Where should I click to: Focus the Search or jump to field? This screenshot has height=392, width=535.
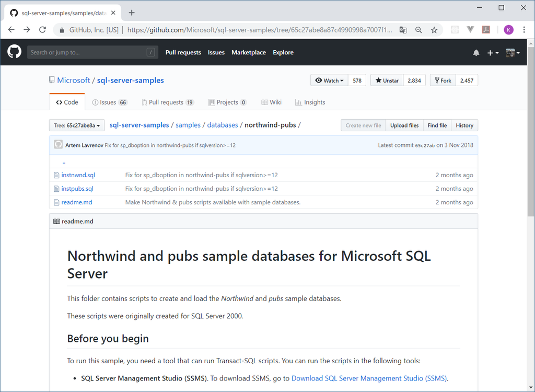pyautogui.click(x=92, y=52)
